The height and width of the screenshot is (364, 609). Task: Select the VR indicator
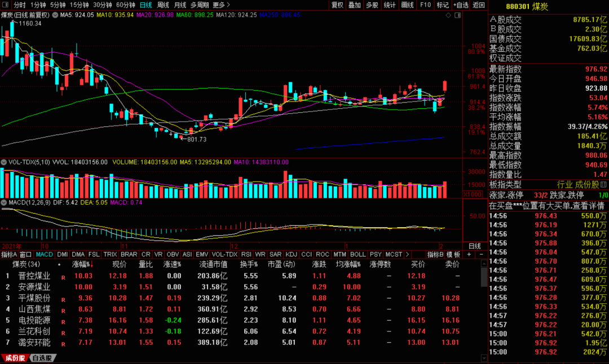pyautogui.click(x=158, y=255)
